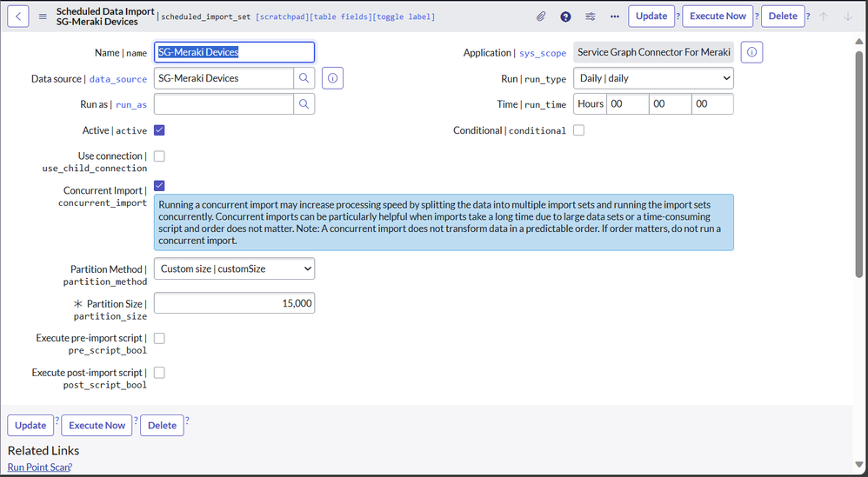Click the Data source lookup magnifier
The height and width of the screenshot is (477, 868).
click(304, 78)
